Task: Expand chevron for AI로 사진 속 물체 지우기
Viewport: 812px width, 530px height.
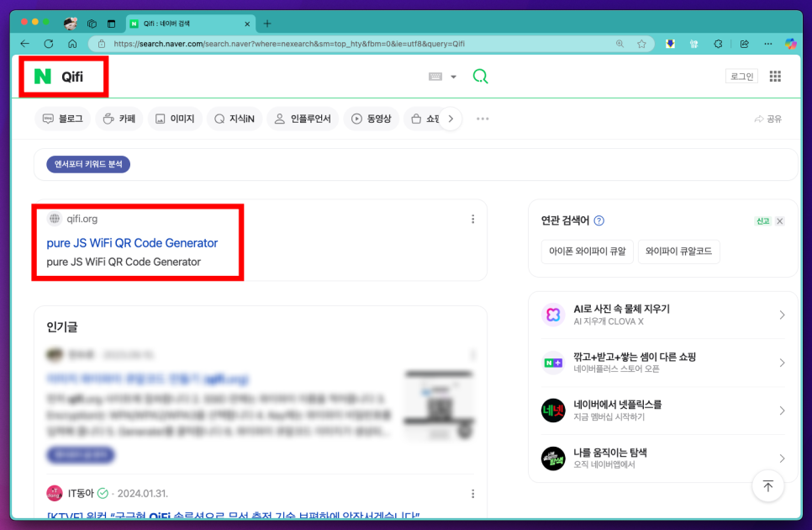Action: [782, 315]
